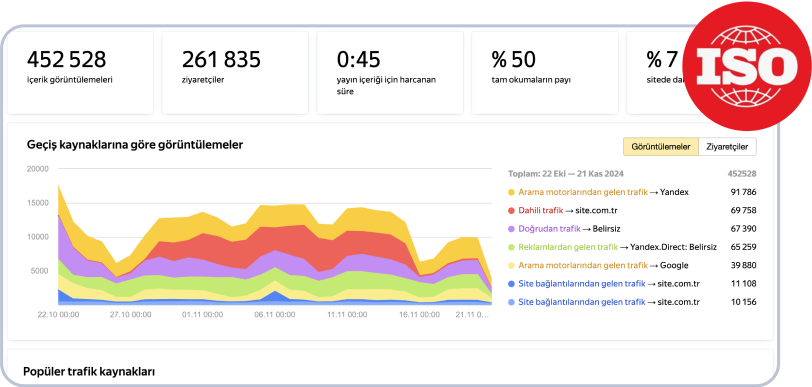Open Arama motorlarından gelen trafik link for Yandex

[x=583, y=192]
